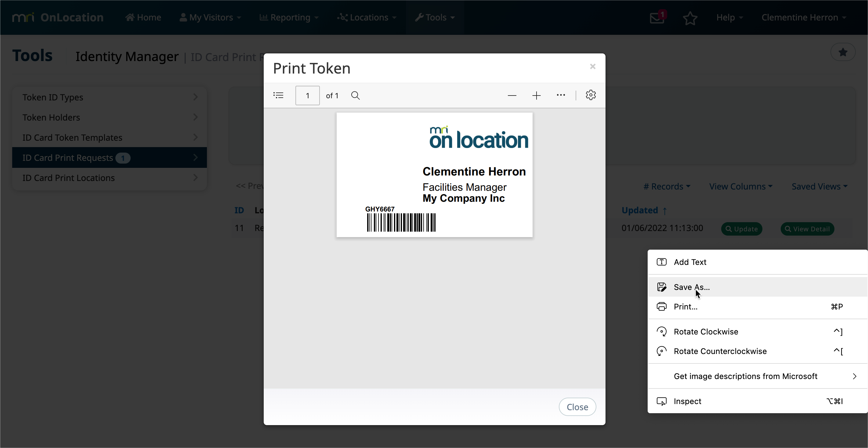The image size is (868, 448).
Task: Click the ID card preview thumbnail
Action: (x=434, y=175)
